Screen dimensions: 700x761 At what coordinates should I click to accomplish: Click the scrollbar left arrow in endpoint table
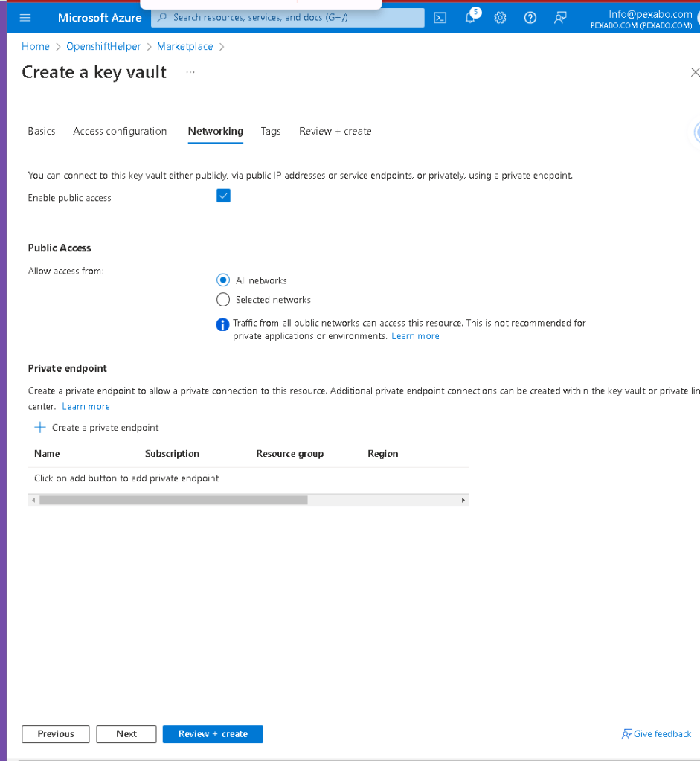33,500
